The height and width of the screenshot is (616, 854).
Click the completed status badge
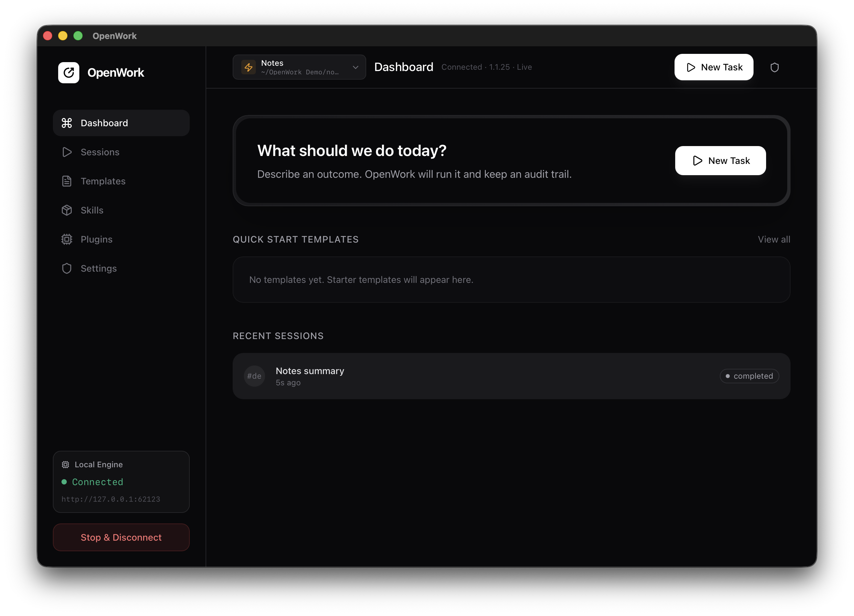point(749,376)
